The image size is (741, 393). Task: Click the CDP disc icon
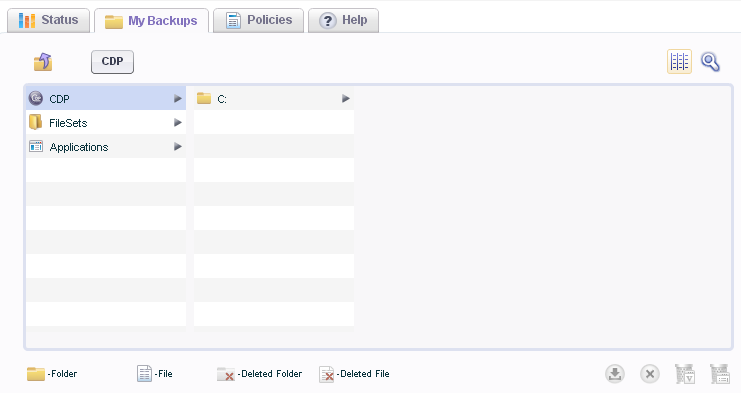(36, 98)
